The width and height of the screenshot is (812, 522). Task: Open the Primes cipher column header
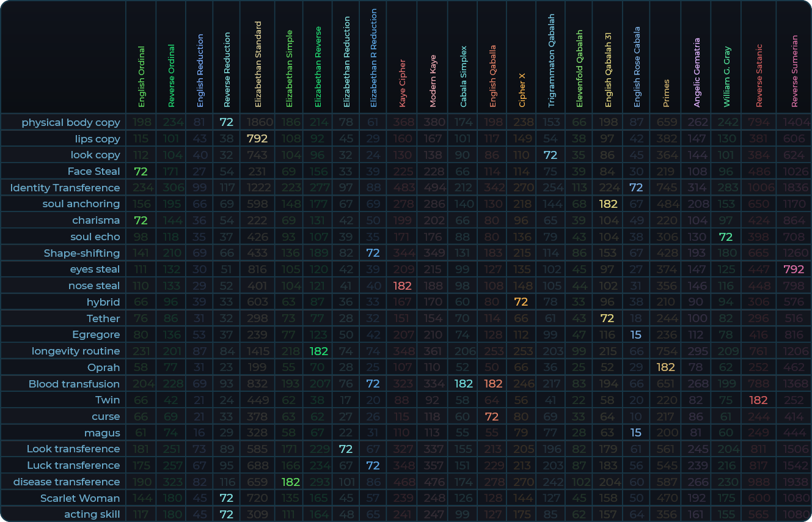(x=665, y=93)
